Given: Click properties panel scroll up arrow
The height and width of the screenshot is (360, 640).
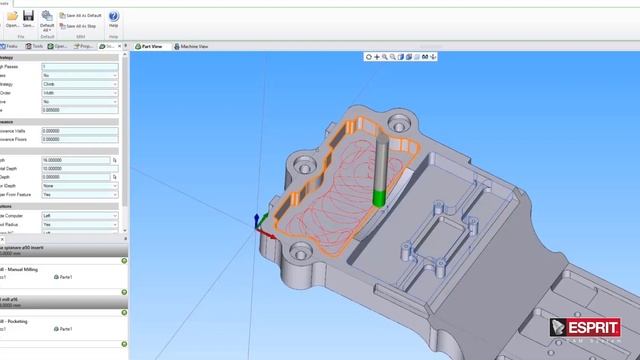Looking at the screenshot, I should pos(125,55).
